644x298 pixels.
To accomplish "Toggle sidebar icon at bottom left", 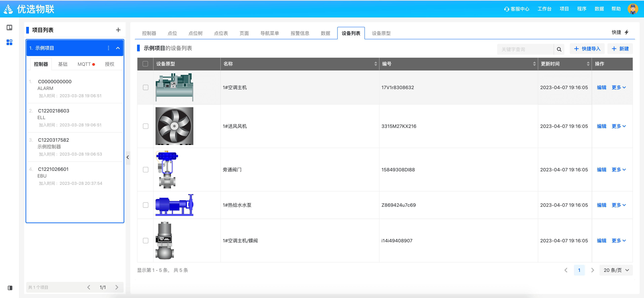I will 10,288.
